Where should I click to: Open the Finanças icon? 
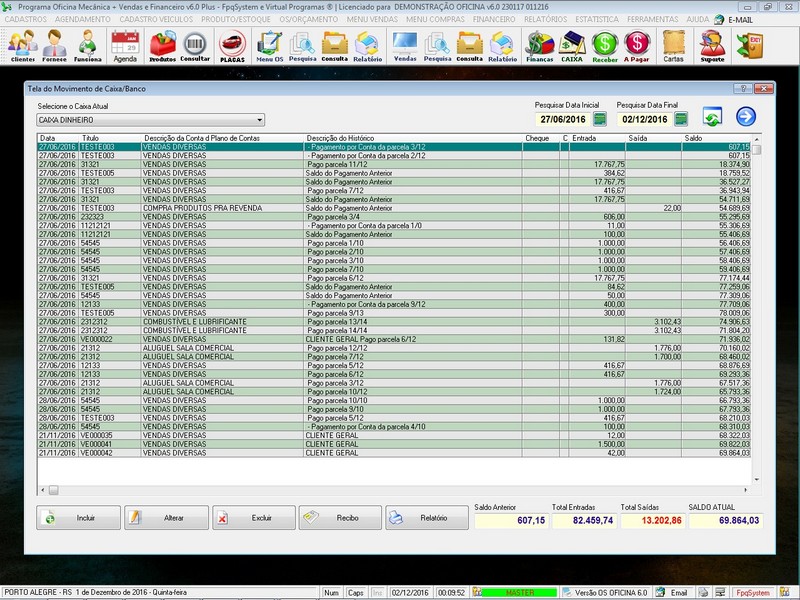coord(540,46)
